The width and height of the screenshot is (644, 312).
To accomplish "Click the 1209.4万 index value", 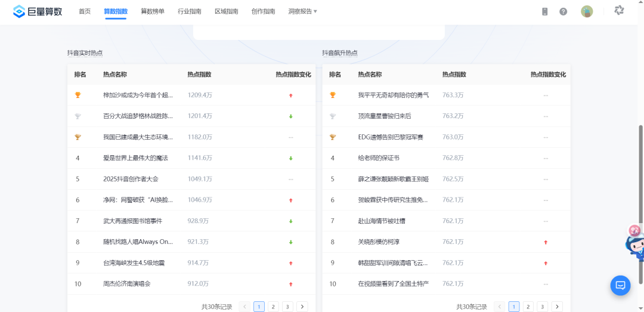I will click(x=200, y=95).
